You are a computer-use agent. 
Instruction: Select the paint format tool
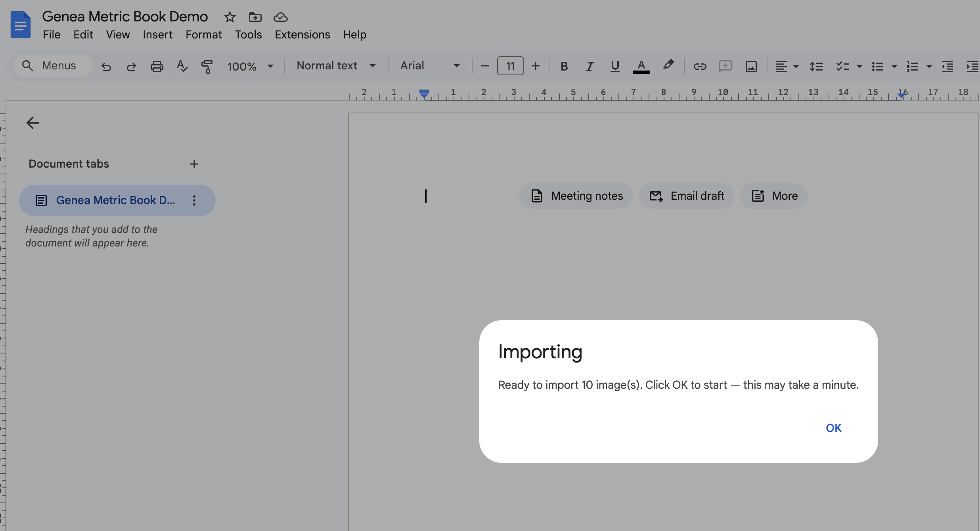pyautogui.click(x=207, y=66)
